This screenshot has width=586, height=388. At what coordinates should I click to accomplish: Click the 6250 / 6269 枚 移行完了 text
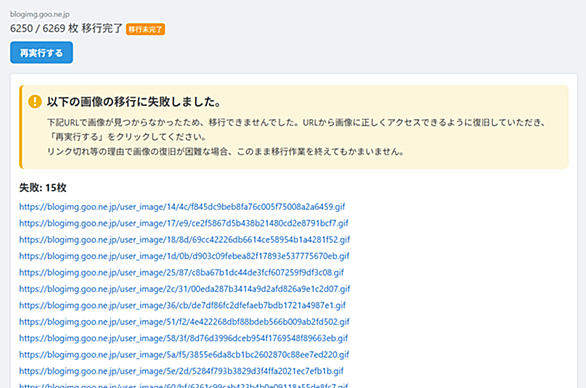click(x=66, y=28)
